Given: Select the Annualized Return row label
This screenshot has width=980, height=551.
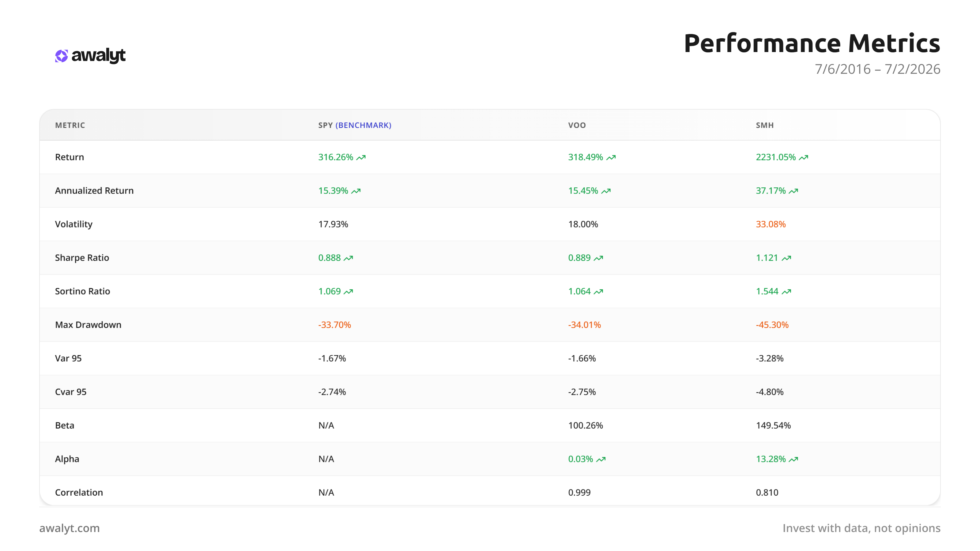Looking at the screenshot, I should 94,190.
